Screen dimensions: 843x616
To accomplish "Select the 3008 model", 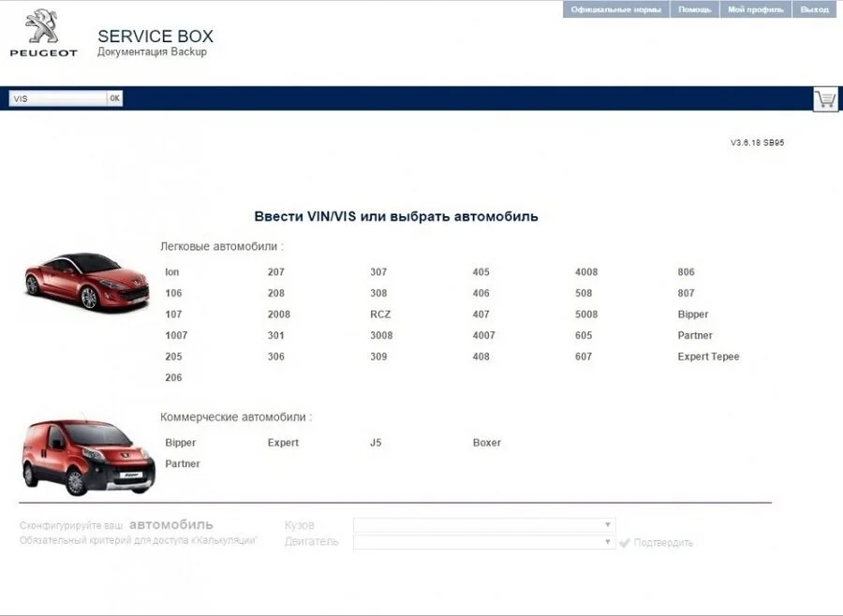I will pyautogui.click(x=381, y=335).
